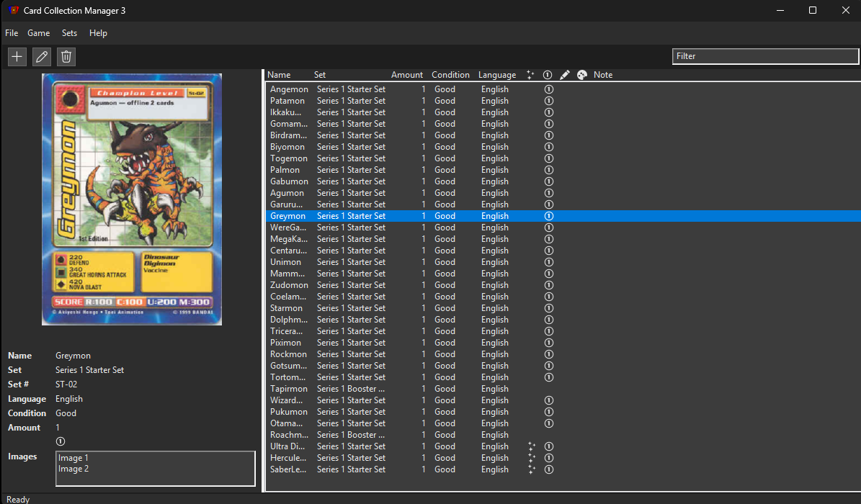Click first edition icon in Piximon row
The width and height of the screenshot is (861, 504).
(x=548, y=343)
